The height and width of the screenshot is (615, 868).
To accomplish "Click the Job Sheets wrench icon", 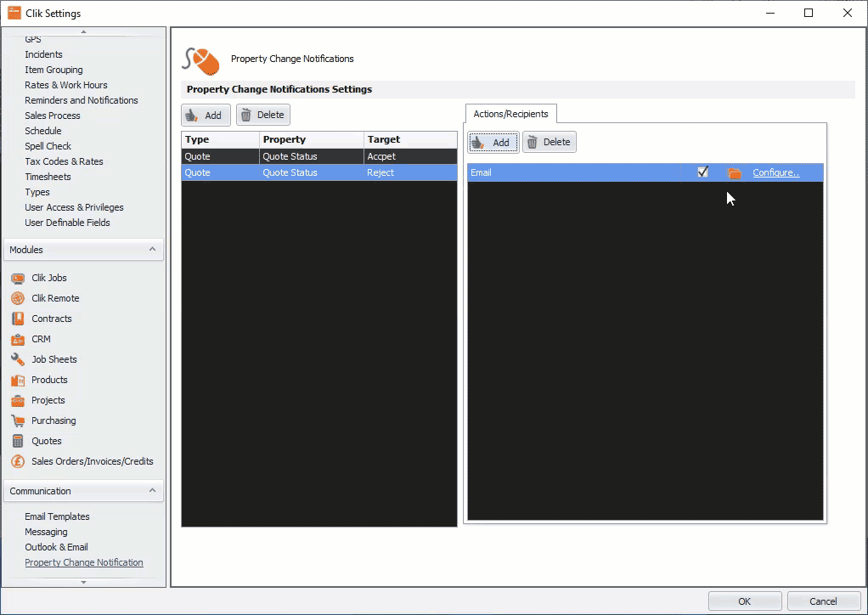I will pos(18,360).
